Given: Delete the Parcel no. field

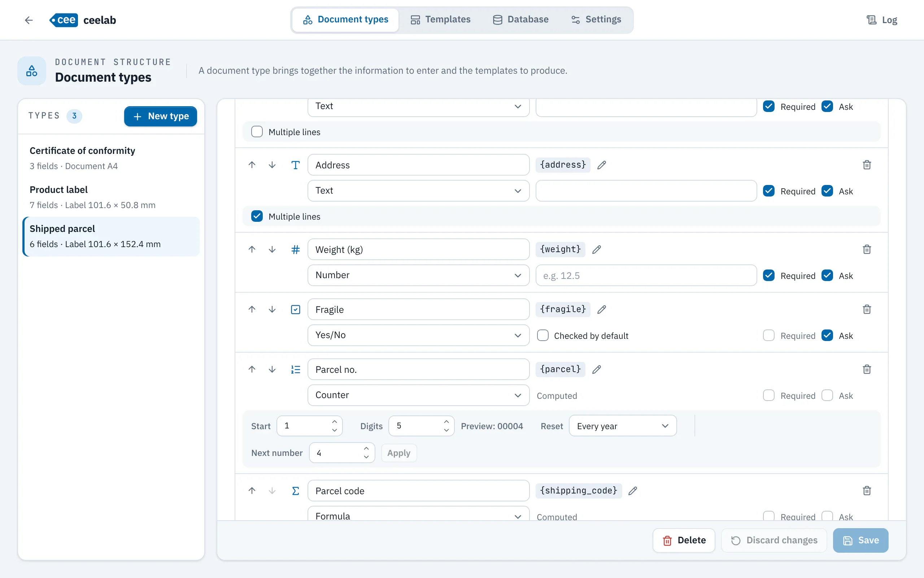Looking at the screenshot, I should point(867,369).
